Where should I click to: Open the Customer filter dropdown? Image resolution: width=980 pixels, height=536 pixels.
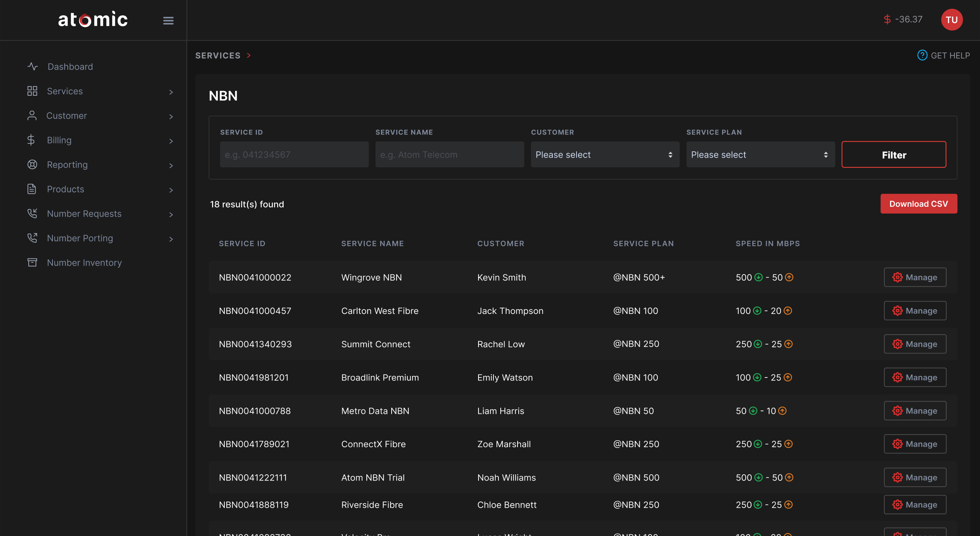(x=605, y=155)
